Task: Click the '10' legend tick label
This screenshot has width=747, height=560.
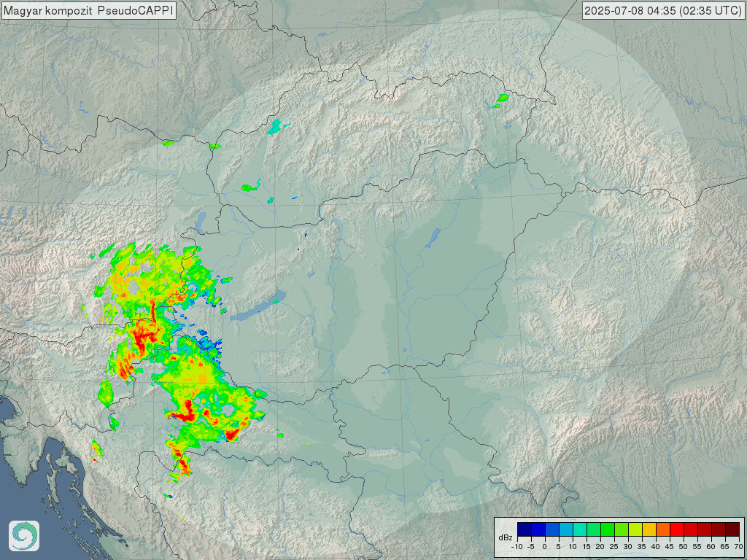Action: [573, 547]
